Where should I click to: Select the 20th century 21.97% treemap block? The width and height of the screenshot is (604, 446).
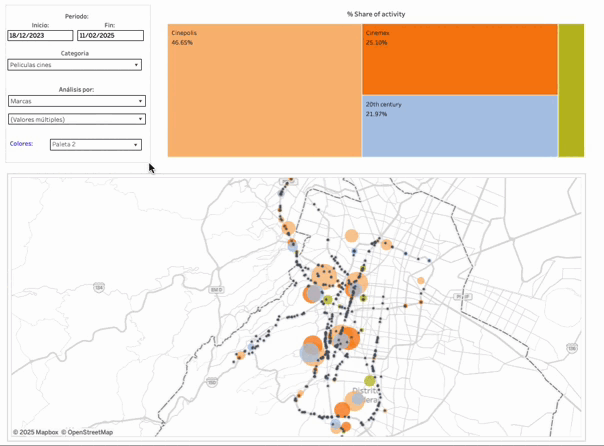[460, 126]
